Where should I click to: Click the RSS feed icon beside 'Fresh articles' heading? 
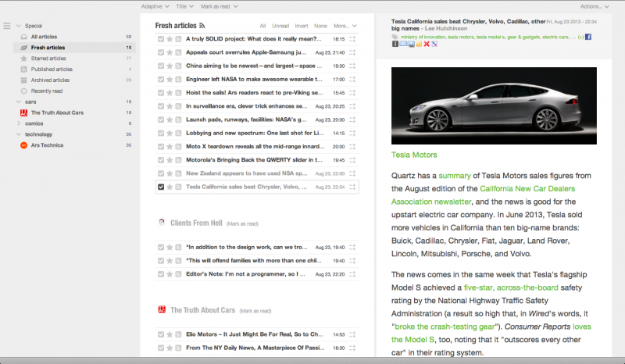[x=202, y=26]
